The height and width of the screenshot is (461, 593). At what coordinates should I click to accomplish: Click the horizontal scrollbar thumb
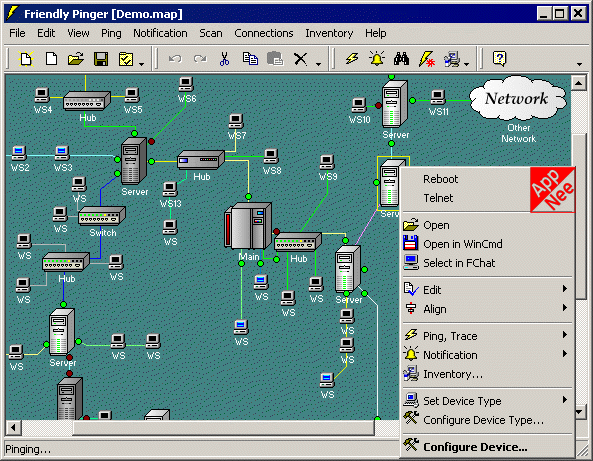(x=224, y=428)
